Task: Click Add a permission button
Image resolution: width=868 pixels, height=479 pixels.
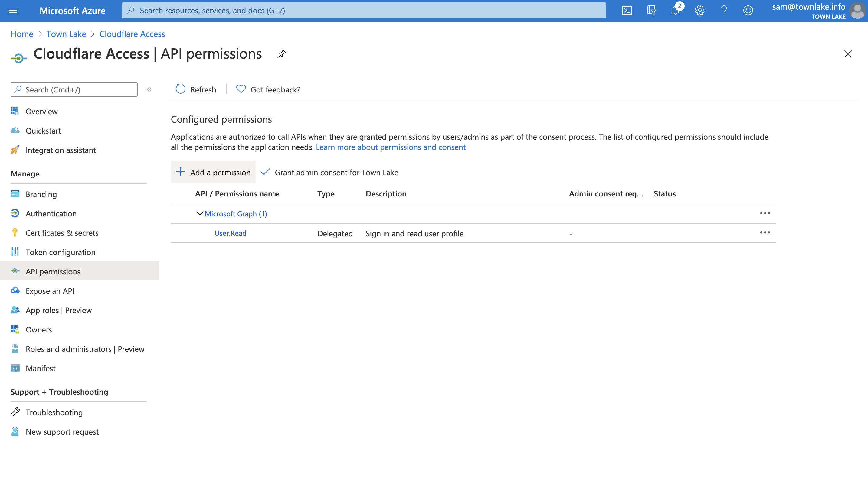Action: 213,172
